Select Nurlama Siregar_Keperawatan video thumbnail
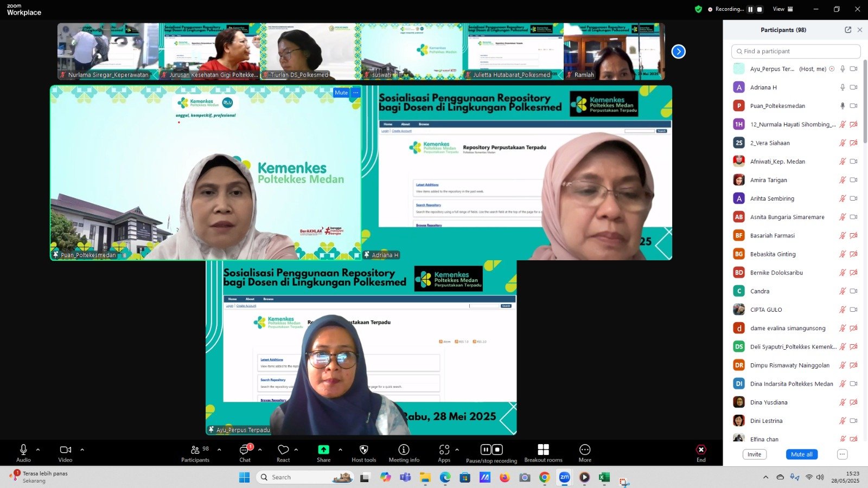868x488 pixels. (108, 52)
